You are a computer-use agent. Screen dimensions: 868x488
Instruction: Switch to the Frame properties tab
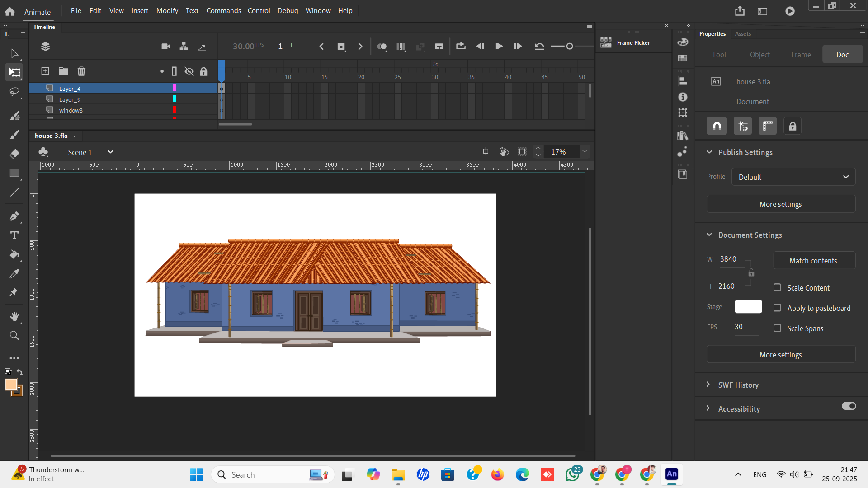[x=801, y=55]
